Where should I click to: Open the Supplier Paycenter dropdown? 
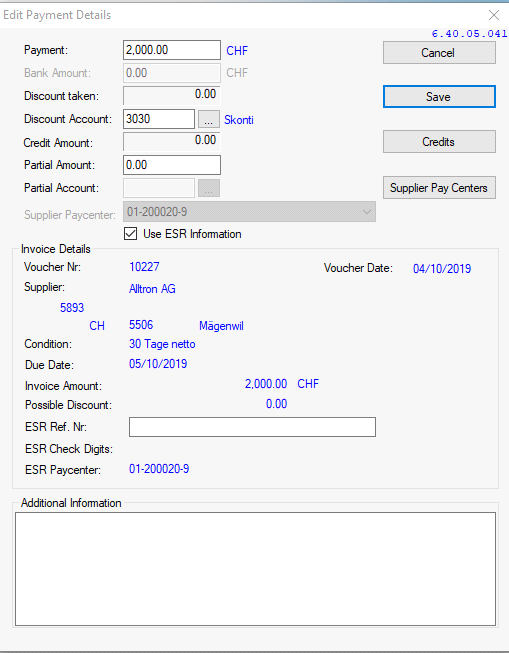point(249,212)
